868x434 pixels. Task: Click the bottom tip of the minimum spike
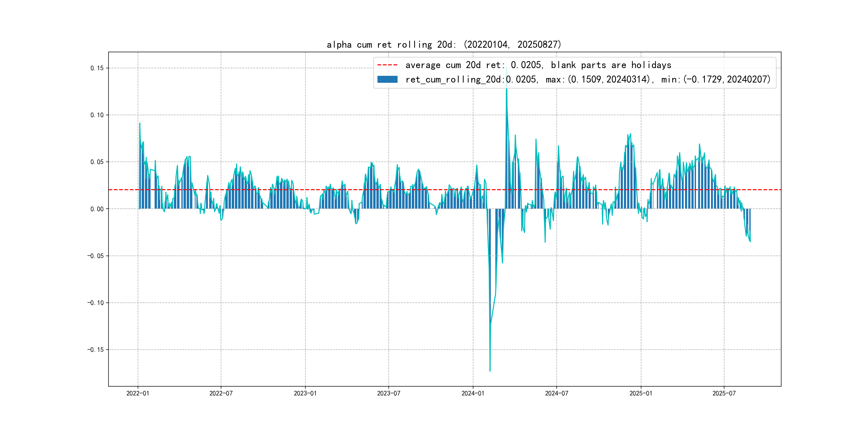490,371
